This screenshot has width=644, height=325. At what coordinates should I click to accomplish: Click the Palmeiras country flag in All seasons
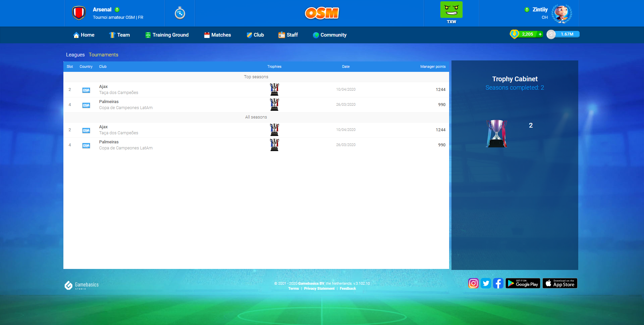point(86,145)
